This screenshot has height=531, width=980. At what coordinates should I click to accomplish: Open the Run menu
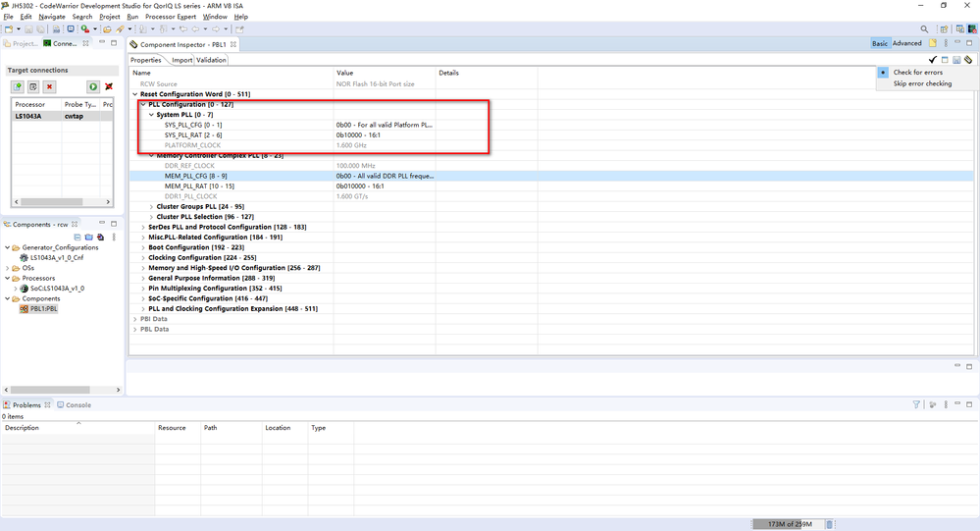132,17
